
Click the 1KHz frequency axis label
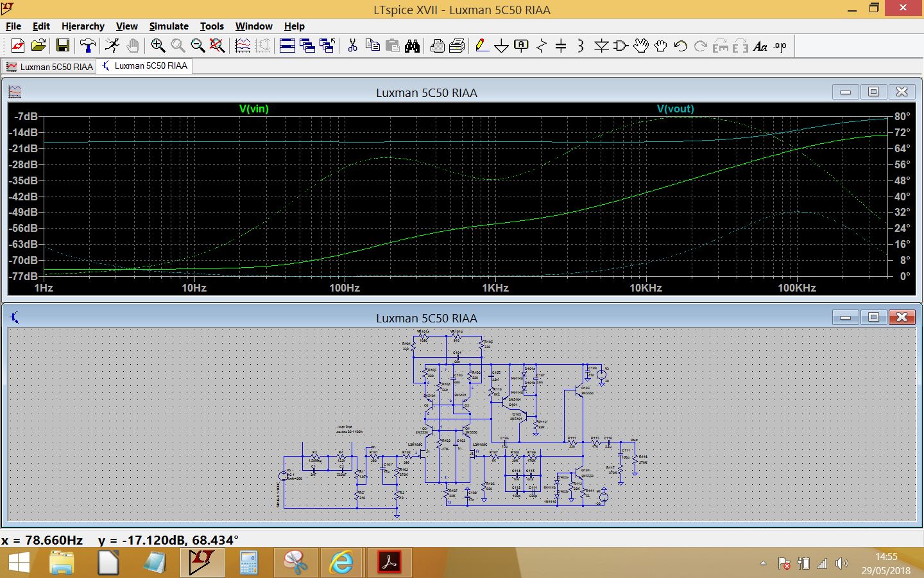click(495, 288)
